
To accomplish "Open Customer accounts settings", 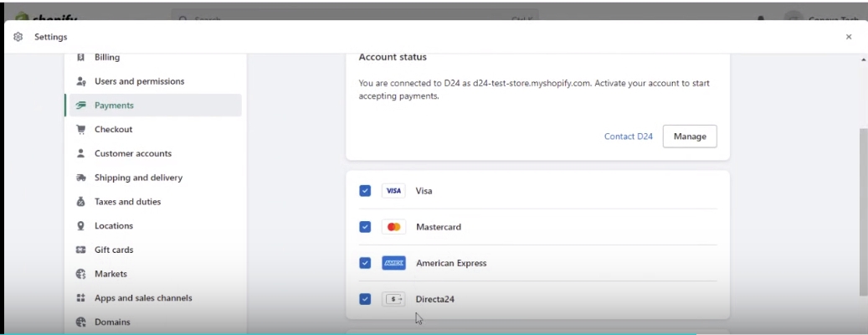I will (132, 154).
